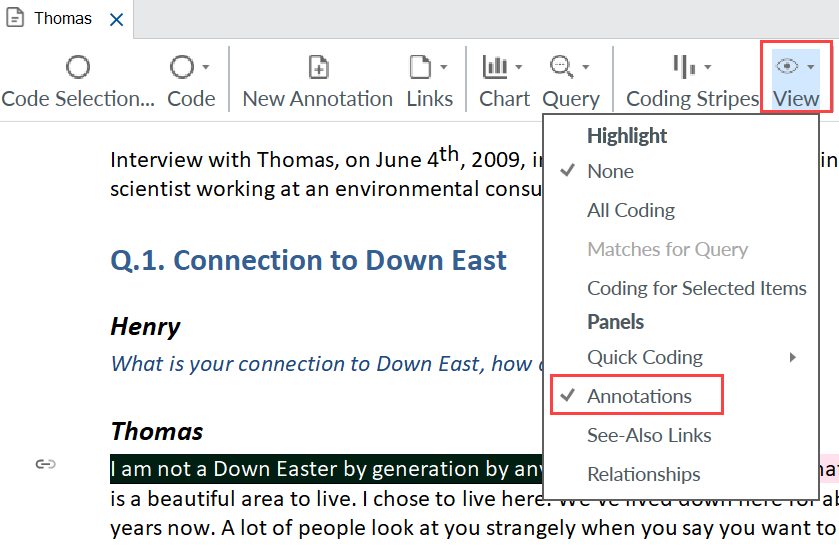Click the 'Henry' speaker name
Viewport: 839px width, 556px height.
point(146,326)
